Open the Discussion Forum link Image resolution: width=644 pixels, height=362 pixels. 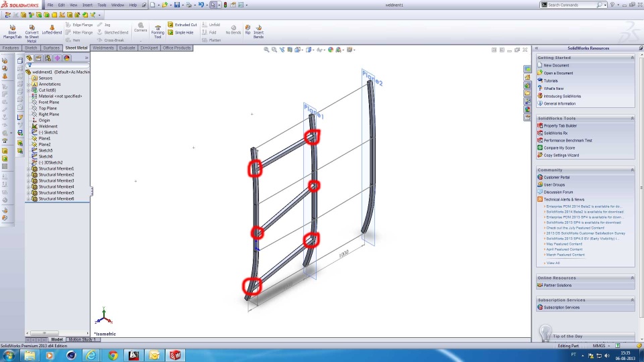[558, 192]
